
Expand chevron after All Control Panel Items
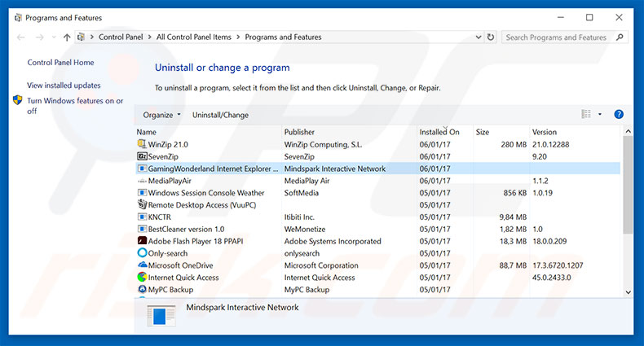pyautogui.click(x=238, y=37)
